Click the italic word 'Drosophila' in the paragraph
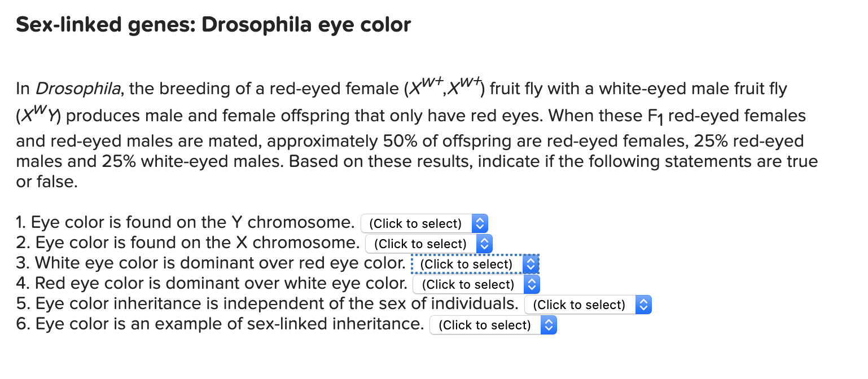This screenshot has width=868, height=379. coord(78,89)
